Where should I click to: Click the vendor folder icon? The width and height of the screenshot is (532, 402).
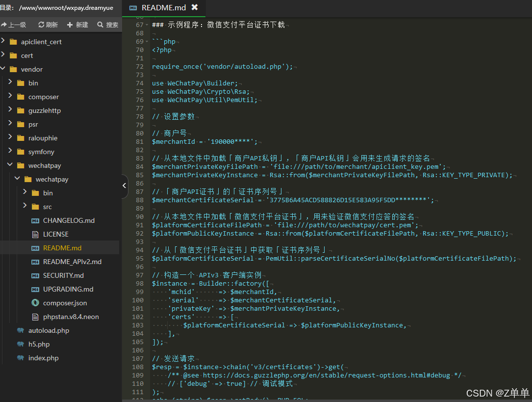14,69
